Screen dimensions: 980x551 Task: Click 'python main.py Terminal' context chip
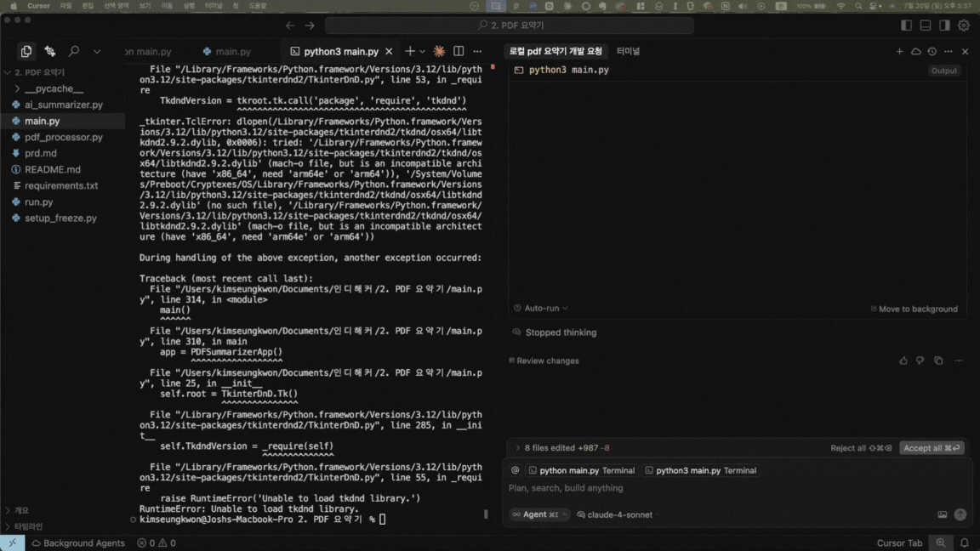tap(582, 470)
